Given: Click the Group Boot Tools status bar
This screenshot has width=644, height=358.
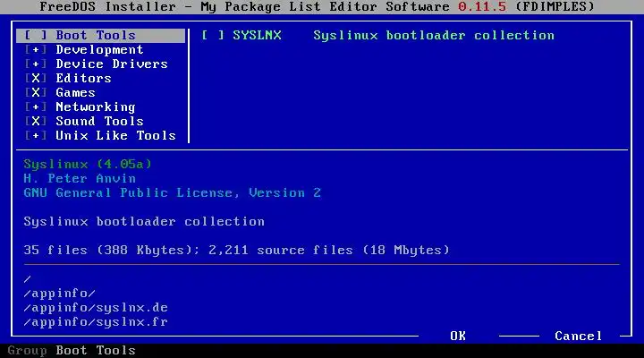Looking at the screenshot, I should coord(72,351).
